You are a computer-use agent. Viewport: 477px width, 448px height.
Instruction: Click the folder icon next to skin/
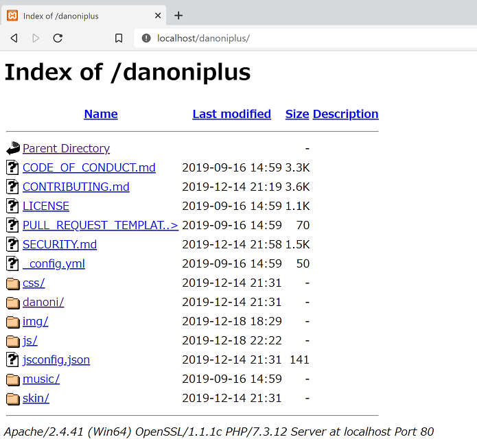coord(13,399)
